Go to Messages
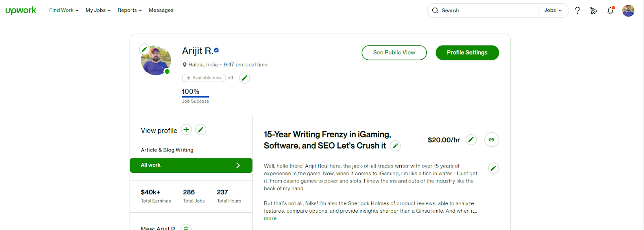 pos(161,10)
